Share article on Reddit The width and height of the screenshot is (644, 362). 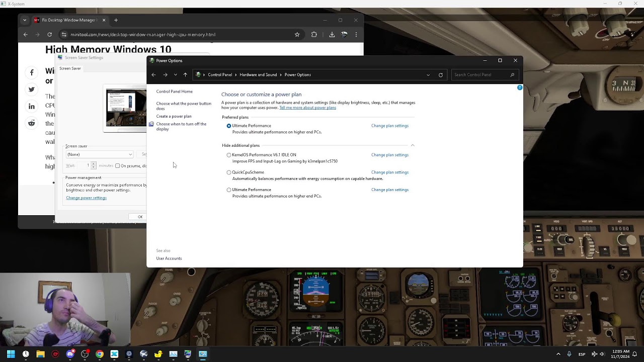(32, 123)
